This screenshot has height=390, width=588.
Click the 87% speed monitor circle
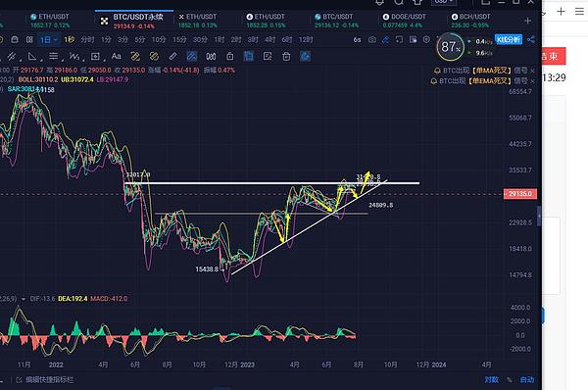coord(451,47)
